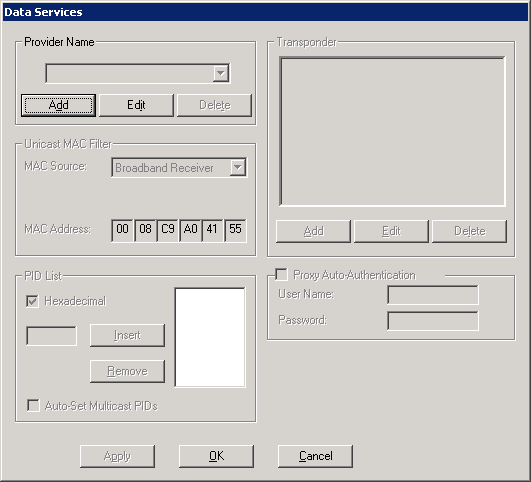Click Add under Provider Name
Screen dimensions: 531x482
point(58,105)
